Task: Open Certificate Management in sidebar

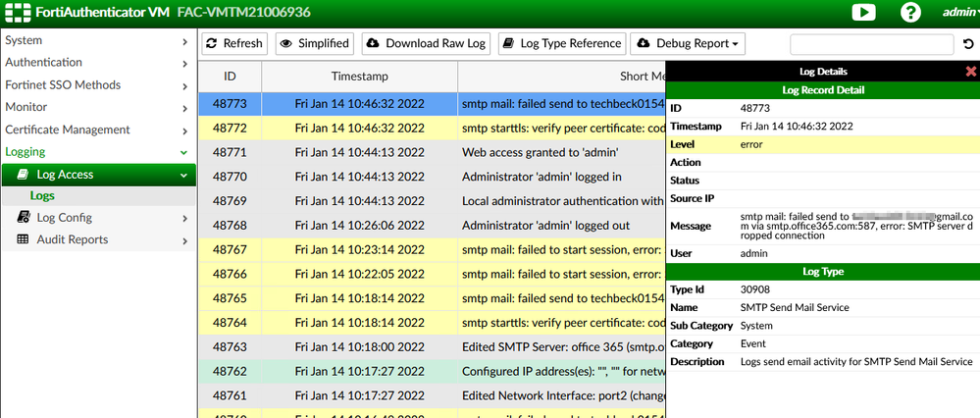Action: coord(98,130)
